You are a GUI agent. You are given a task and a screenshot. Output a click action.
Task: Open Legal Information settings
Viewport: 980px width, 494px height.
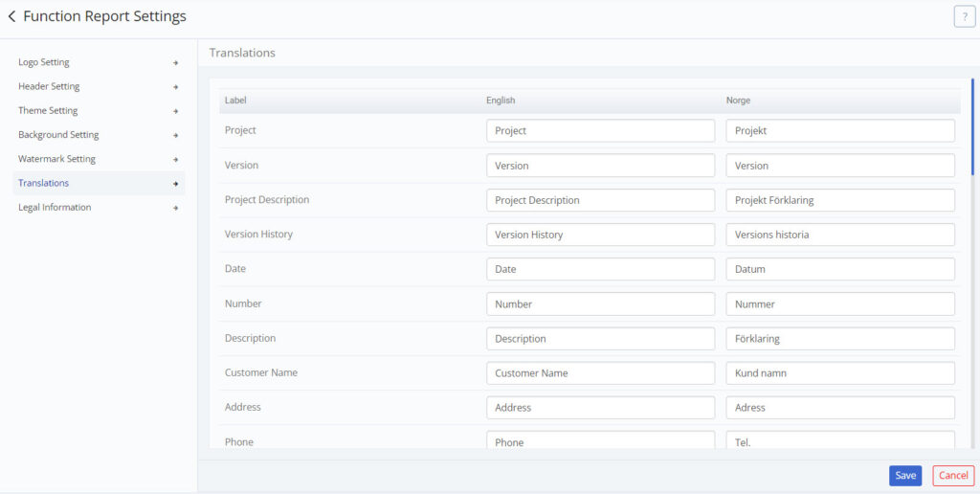tap(99, 207)
